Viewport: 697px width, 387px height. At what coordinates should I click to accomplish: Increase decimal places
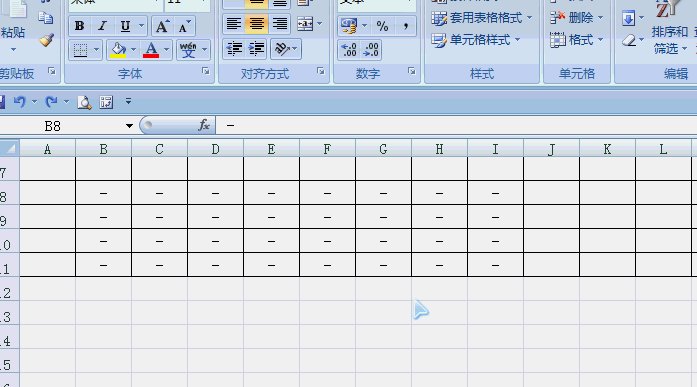point(349,49)
